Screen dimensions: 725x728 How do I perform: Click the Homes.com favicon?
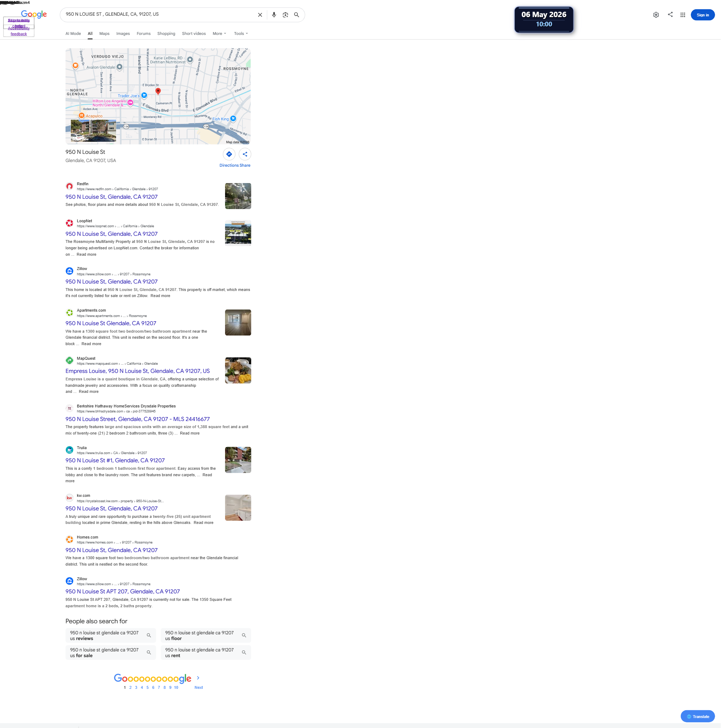tap(69, 540)
